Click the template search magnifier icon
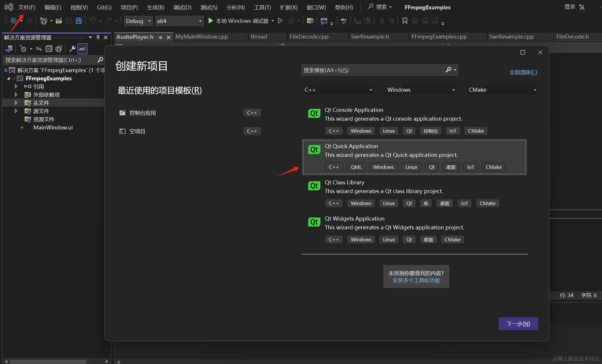 (x=449, y=70)
